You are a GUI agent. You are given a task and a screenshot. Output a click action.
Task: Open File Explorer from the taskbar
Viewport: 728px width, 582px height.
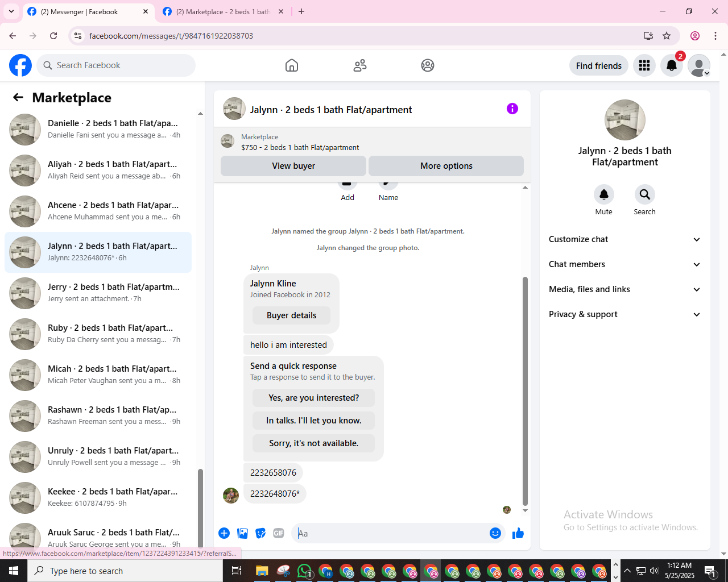click(x=262, y=571)
